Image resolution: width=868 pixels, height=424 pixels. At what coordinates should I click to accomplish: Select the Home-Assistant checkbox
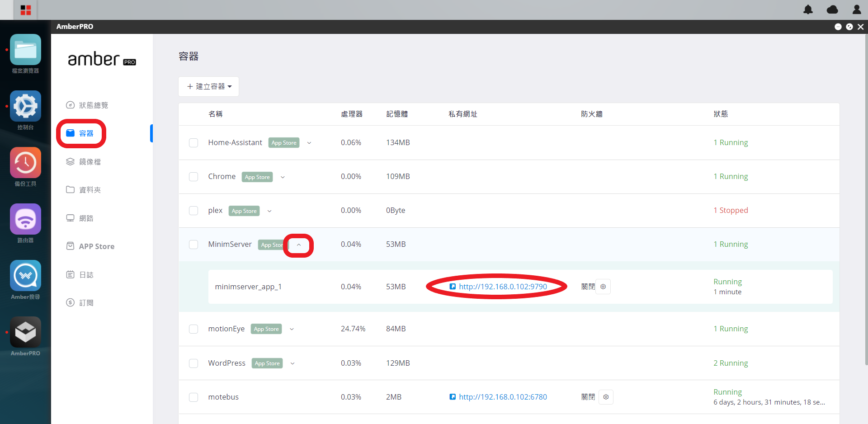tap(193, 143)
